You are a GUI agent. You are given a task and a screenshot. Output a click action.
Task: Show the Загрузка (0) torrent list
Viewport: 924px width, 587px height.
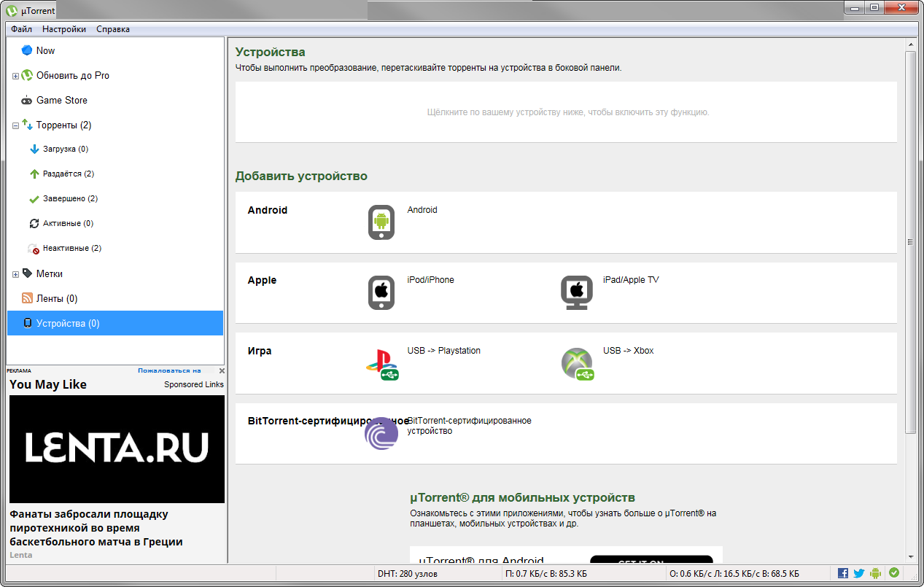(x=66, y=149)
